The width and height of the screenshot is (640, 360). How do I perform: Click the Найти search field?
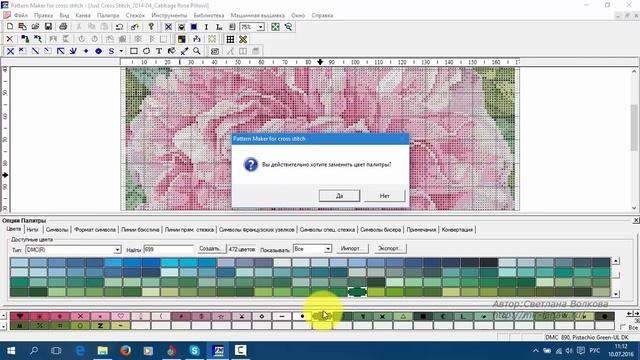click(168, 249)
